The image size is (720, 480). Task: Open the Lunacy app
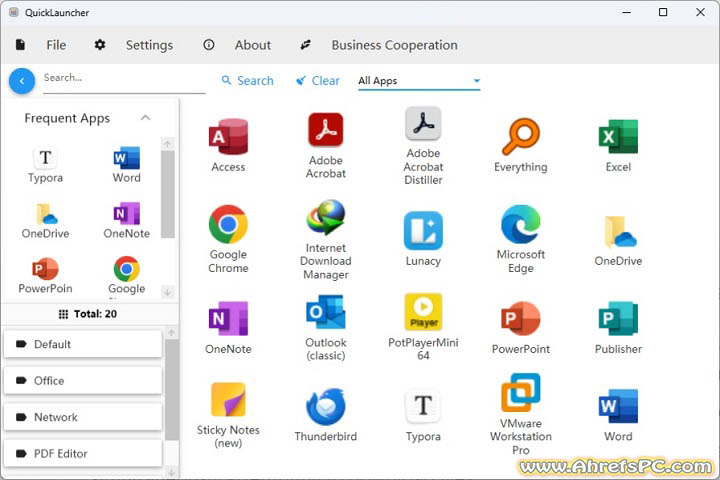pyautogui.click(x=423, y=239)
